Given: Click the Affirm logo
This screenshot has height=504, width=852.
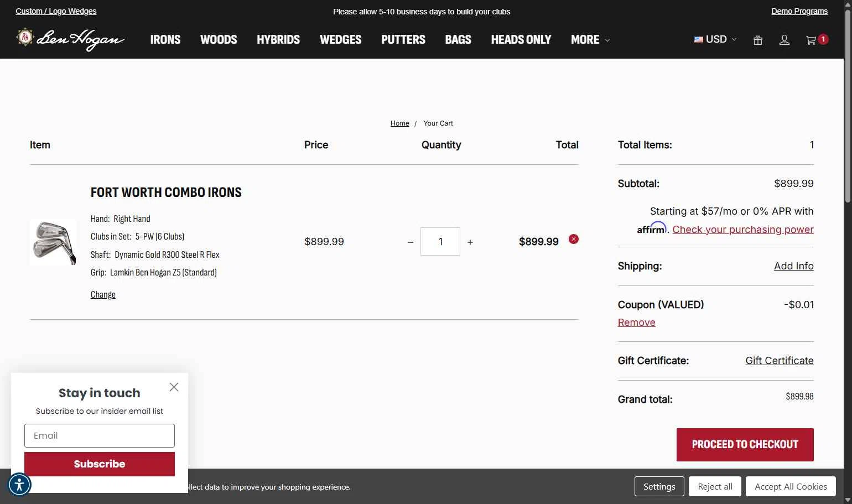Looking at the screenshot, I should coord(652,228).
